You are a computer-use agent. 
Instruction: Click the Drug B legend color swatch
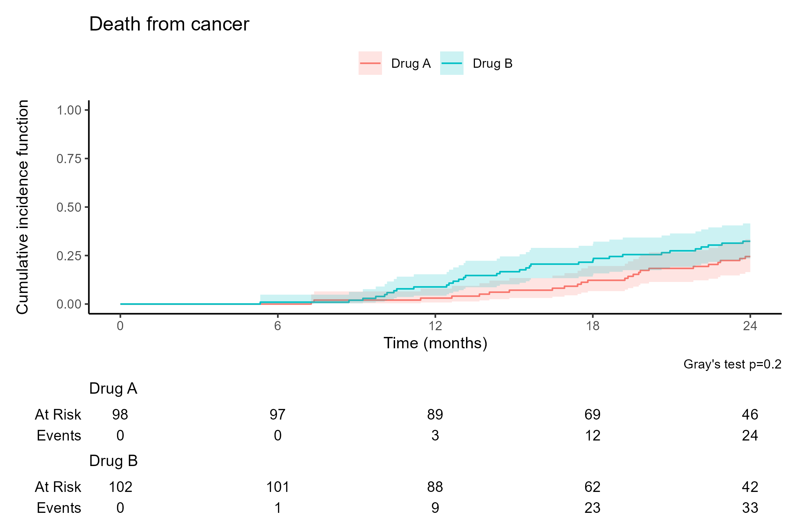451,63
